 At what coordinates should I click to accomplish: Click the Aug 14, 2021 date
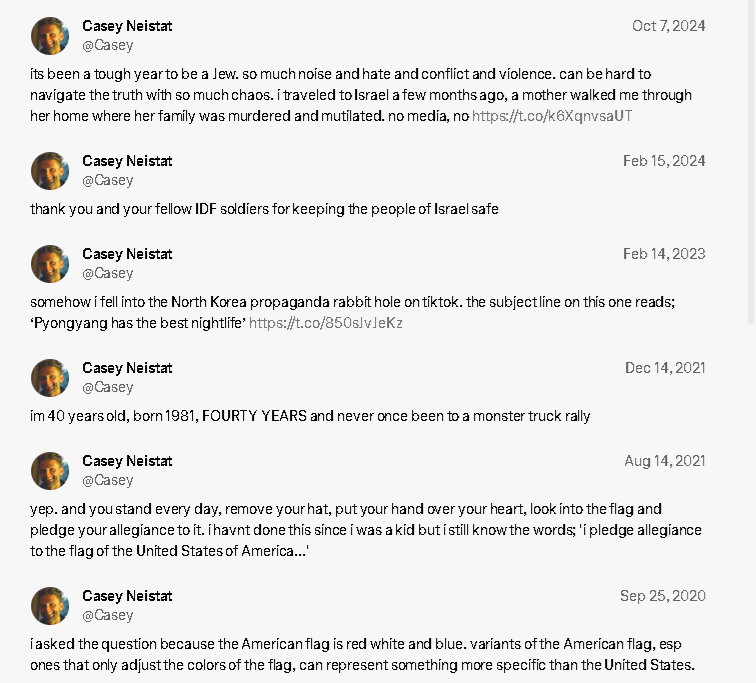point(664,461)
